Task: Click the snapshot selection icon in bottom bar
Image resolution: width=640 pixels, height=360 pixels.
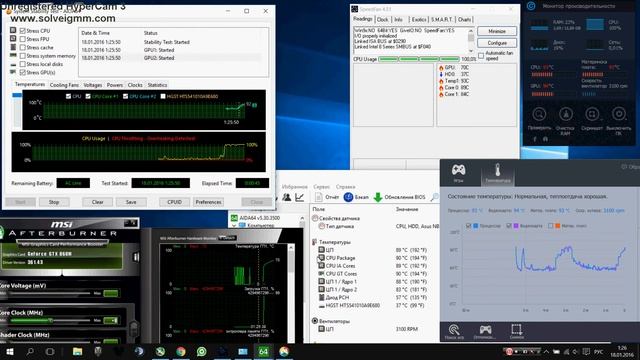Action: 516,331
